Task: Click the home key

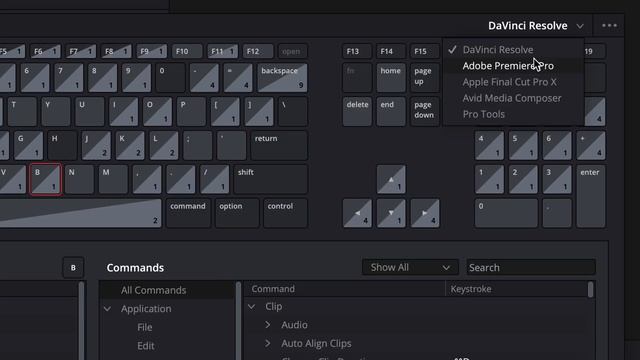Action: (391, 78)
